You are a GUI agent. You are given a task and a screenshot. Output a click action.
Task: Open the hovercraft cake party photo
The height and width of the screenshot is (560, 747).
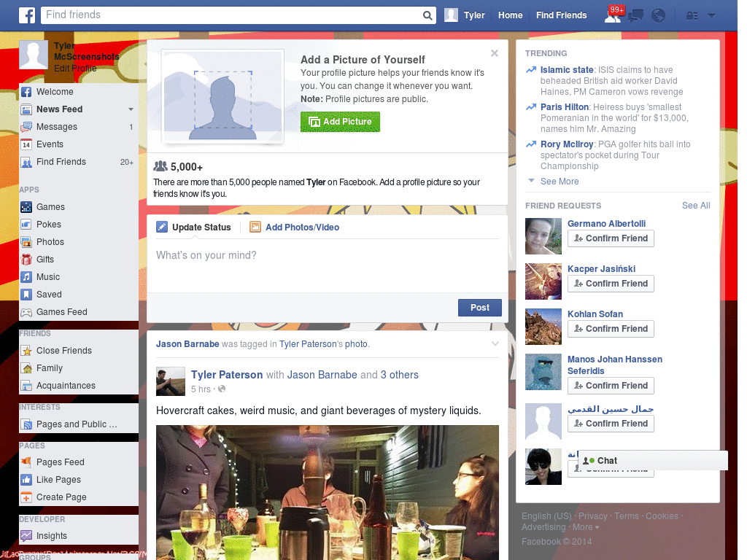328,492
